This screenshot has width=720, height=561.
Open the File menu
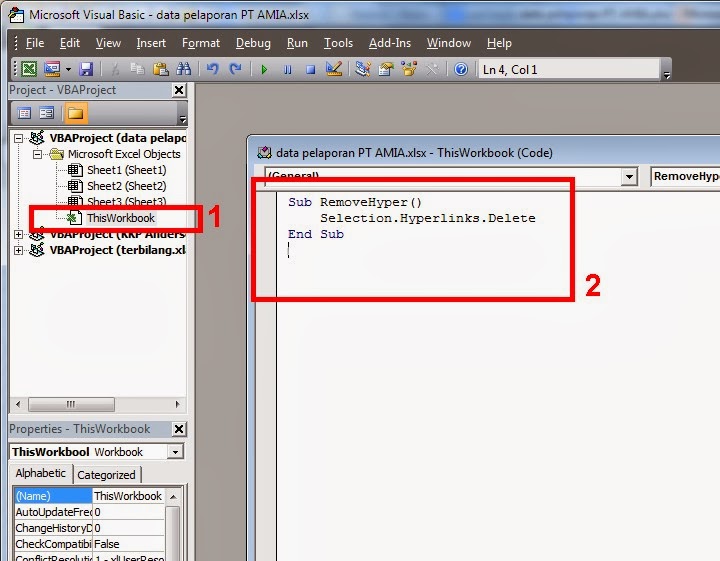click(x=35, y=43)
